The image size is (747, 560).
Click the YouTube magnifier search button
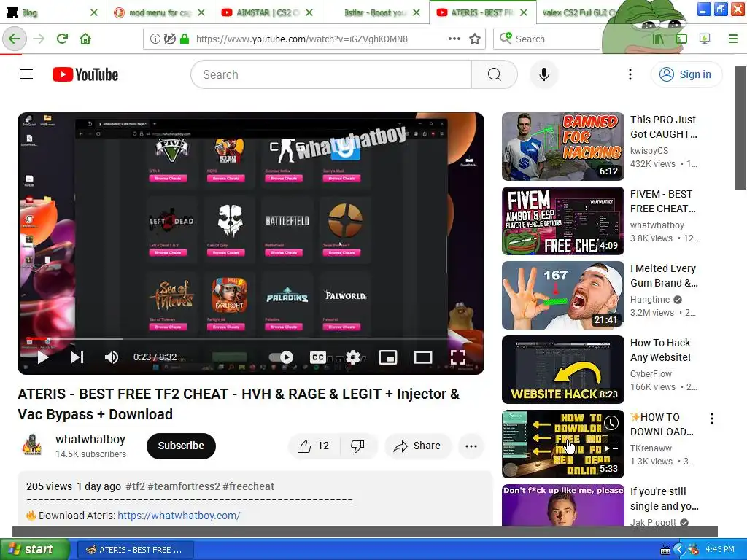coord(494,74)
